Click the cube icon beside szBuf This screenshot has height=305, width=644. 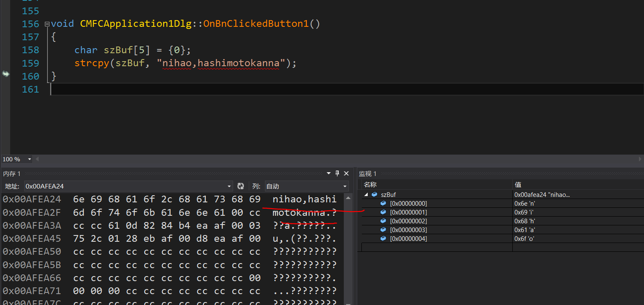[374, 194]
